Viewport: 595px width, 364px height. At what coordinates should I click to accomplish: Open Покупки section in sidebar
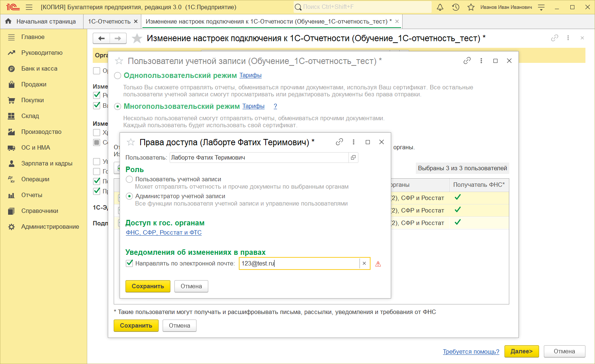43,100
